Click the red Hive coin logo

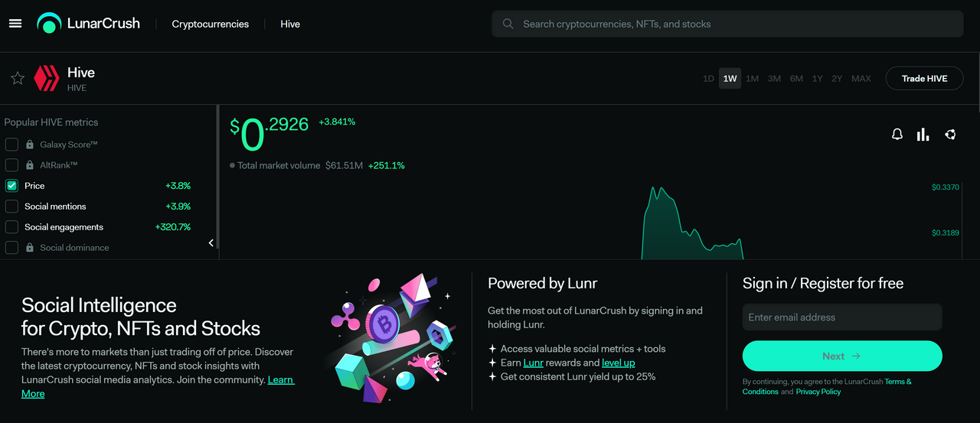click(47, 78)
